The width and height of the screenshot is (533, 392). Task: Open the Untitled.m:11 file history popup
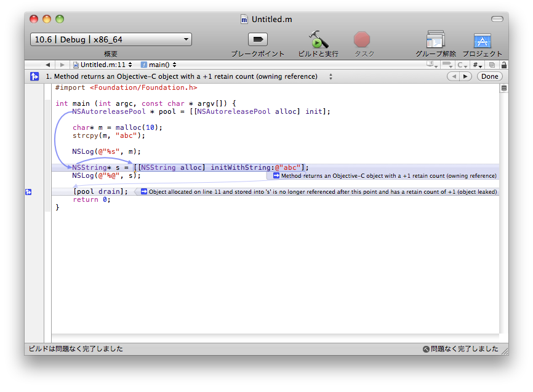(x=103, y=65)
